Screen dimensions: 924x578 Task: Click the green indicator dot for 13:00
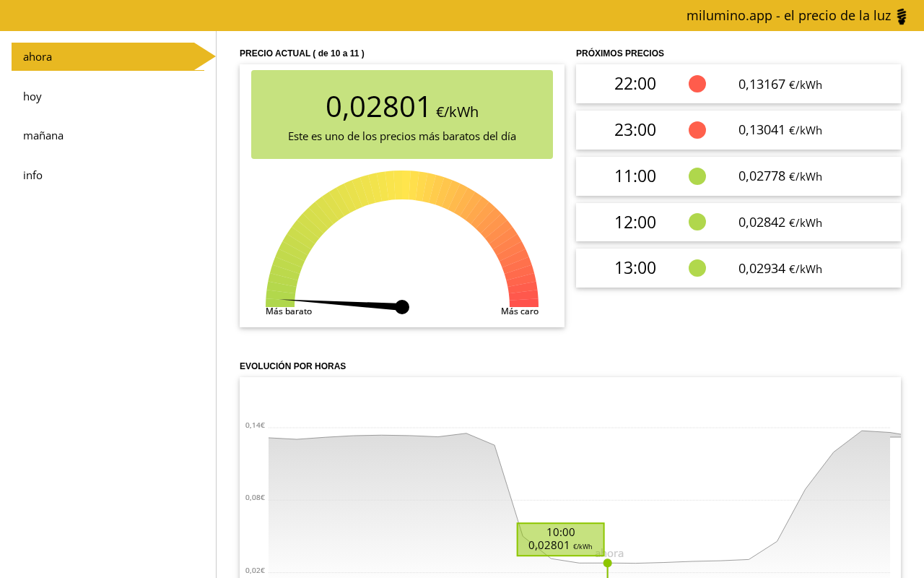(x=697, y=268)
